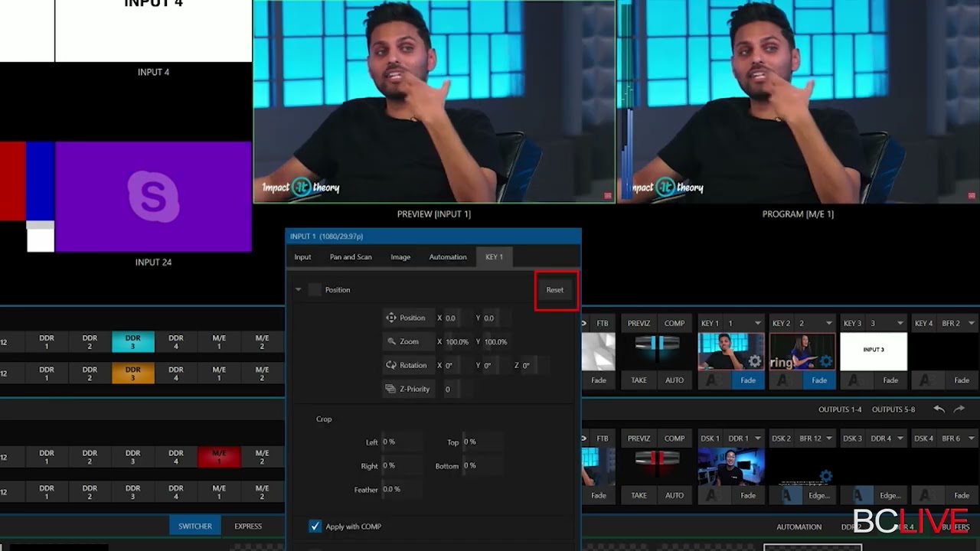Click the A positioner icon under KEY 1
The width and height of the screenshot is (980, 551).
(x=714, y=380)
